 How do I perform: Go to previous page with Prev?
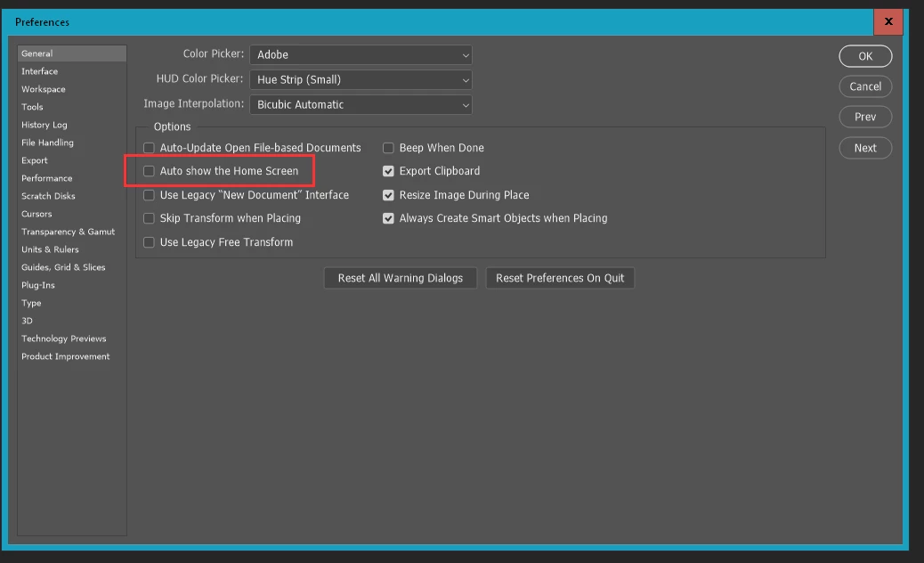click(x=865, y=117)
